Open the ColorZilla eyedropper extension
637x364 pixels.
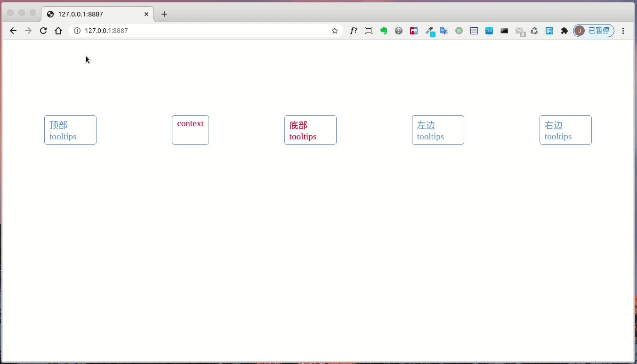point(429,31)
